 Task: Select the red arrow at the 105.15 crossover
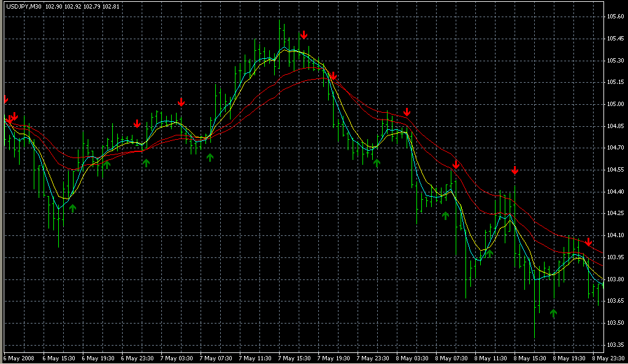333,76
